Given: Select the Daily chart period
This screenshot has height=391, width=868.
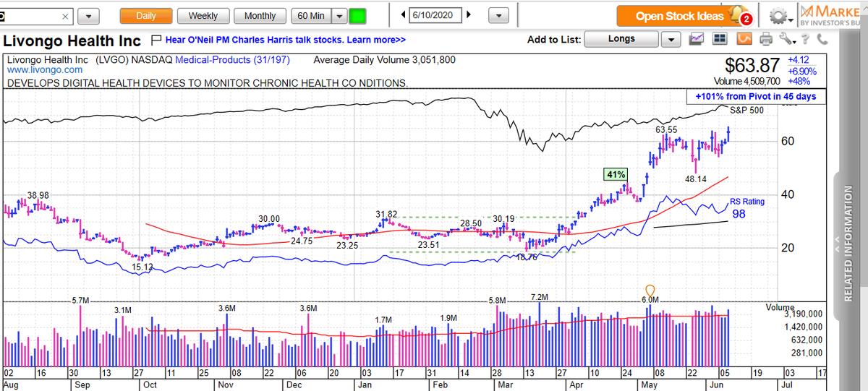Looking at the screenshot, I should tap(145, 16).
